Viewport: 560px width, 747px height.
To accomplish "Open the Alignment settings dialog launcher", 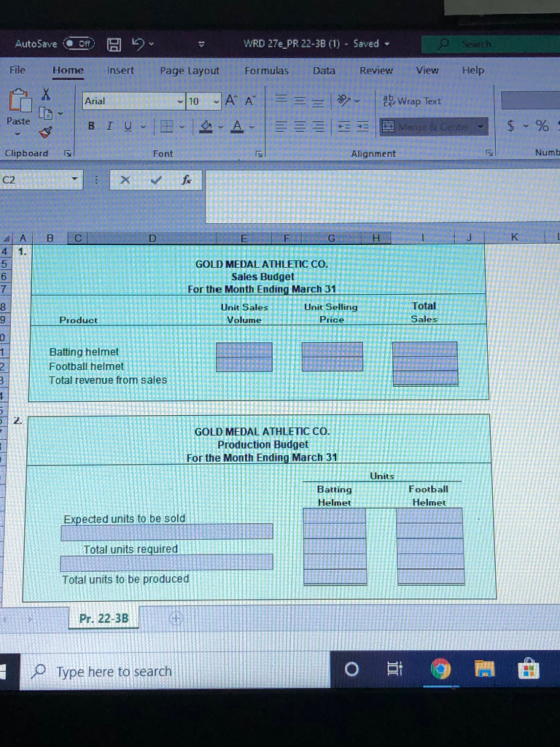I will click(x=489, y=153).
